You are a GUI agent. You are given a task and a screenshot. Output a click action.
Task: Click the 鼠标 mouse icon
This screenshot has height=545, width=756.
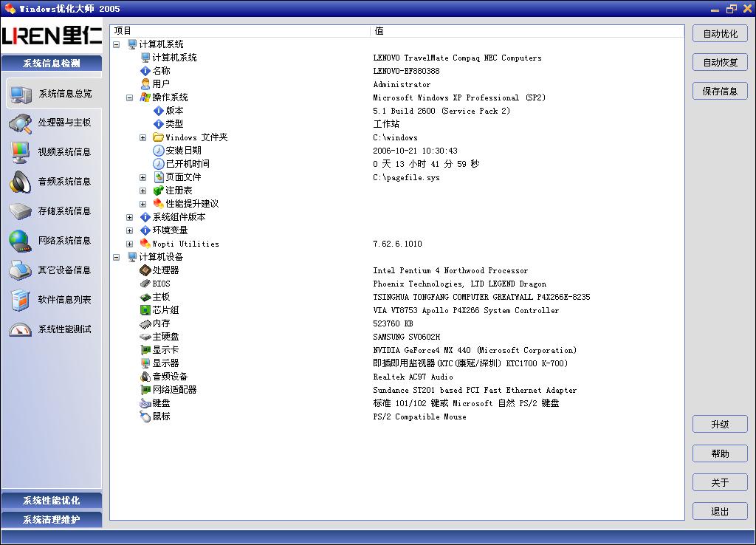[x=145, y=417]
